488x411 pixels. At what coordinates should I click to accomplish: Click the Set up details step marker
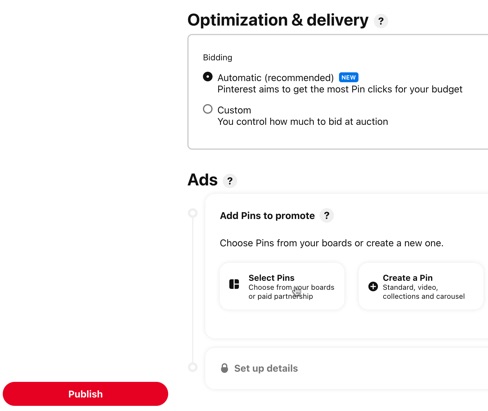click(x=193, y=367)
